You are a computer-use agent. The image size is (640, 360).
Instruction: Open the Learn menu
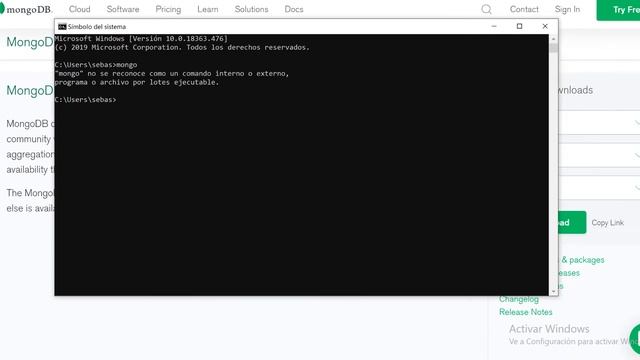click(208, 9)
